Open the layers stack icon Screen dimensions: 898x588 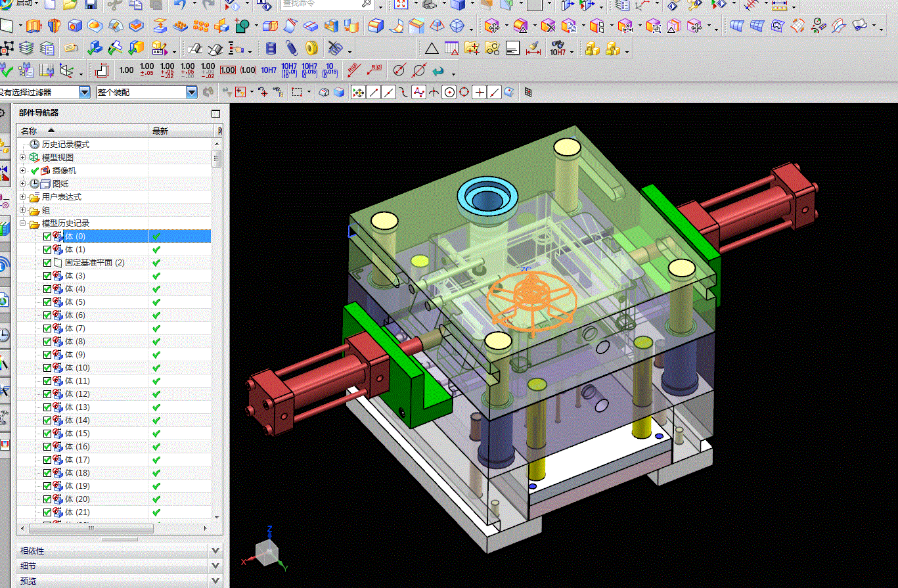(x=26, y=49)
